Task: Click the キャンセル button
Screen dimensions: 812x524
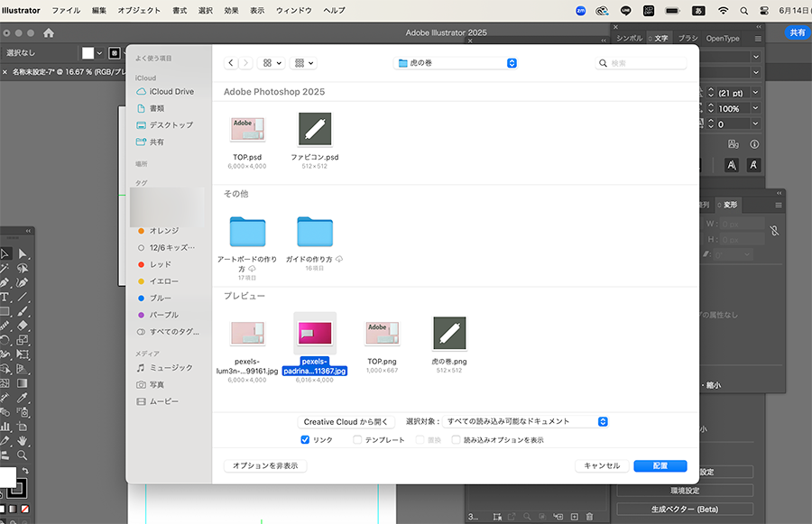Action: [x=602, y=466]
